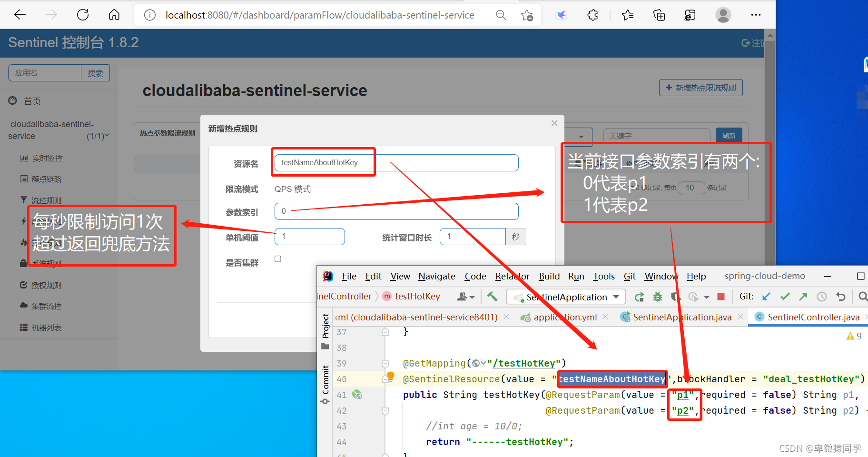
Task: Stop the running application in IntelliJ
Action: click(721, 297)
